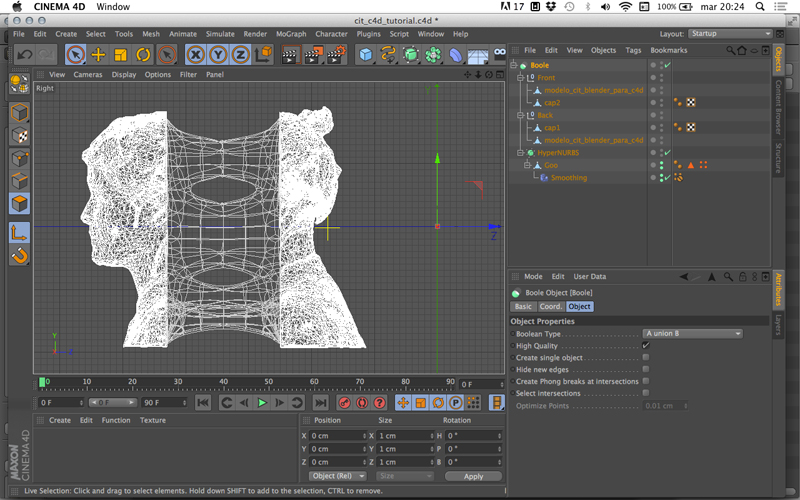Switch to Polygons mode
This screenshot has width=800, height=500.
click(x=19, y=204)
